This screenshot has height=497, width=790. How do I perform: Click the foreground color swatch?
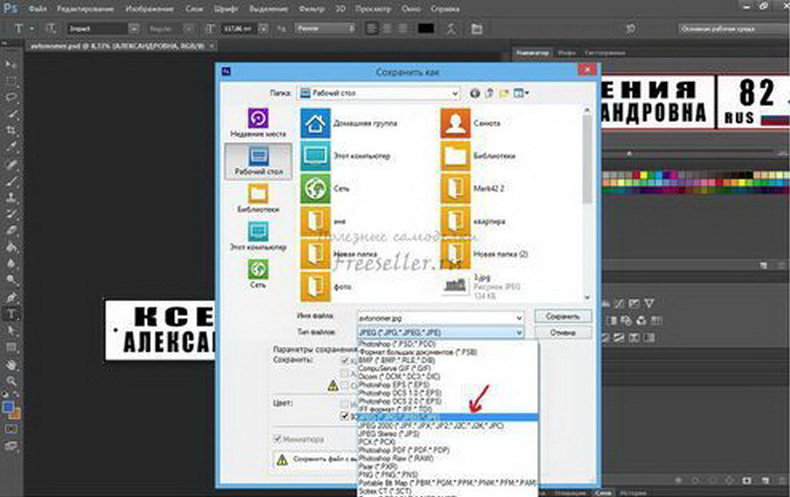point(8,407)
